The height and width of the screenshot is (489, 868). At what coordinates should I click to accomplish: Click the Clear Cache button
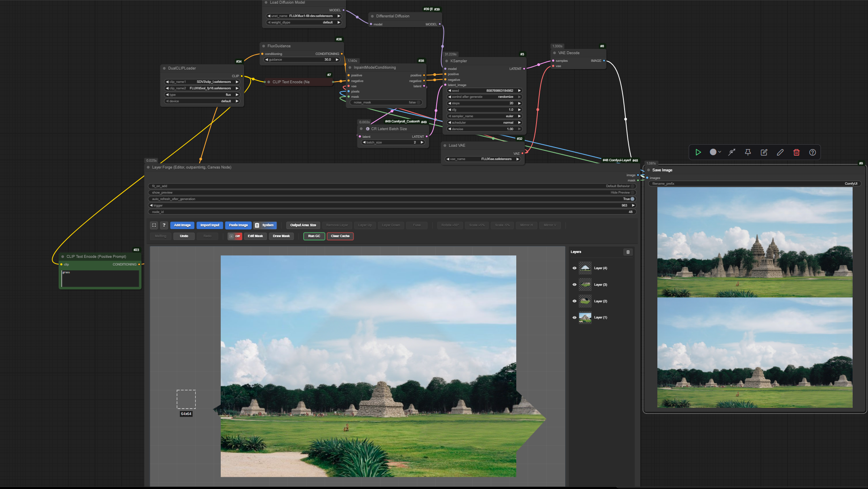click(x=340, y=236)
